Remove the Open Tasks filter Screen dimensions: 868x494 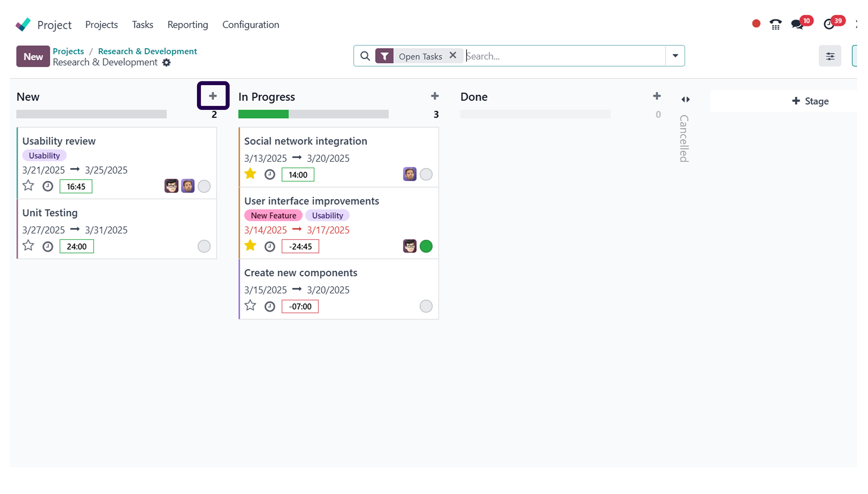(x=453, y=55)
